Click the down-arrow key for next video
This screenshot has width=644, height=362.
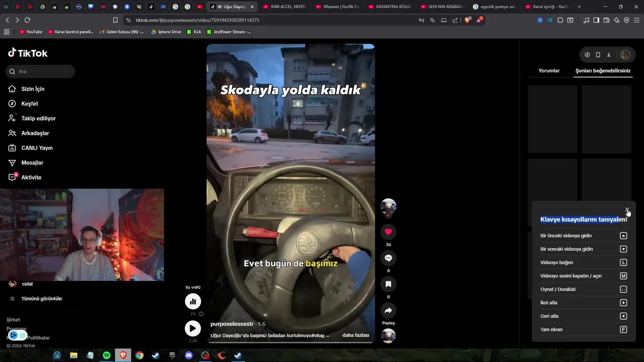point(623,249)
